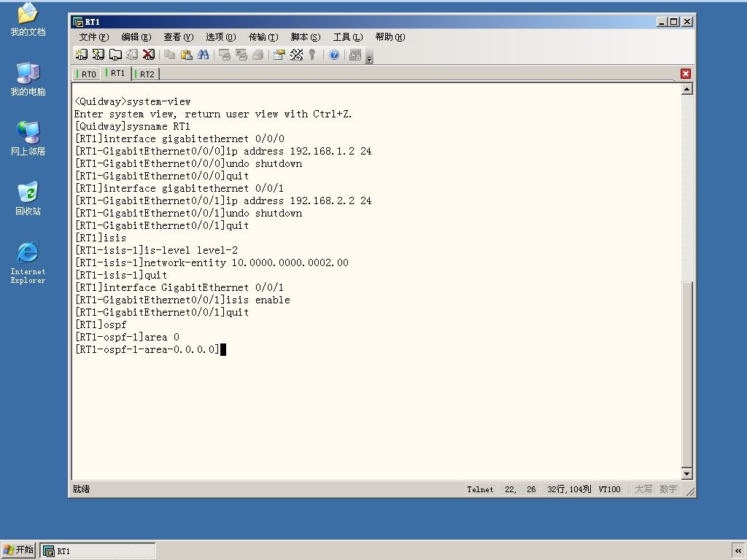Screen dimensions: 747x560
Task: Click the "<Quidway>system-view" line
Action: (133, 102)
